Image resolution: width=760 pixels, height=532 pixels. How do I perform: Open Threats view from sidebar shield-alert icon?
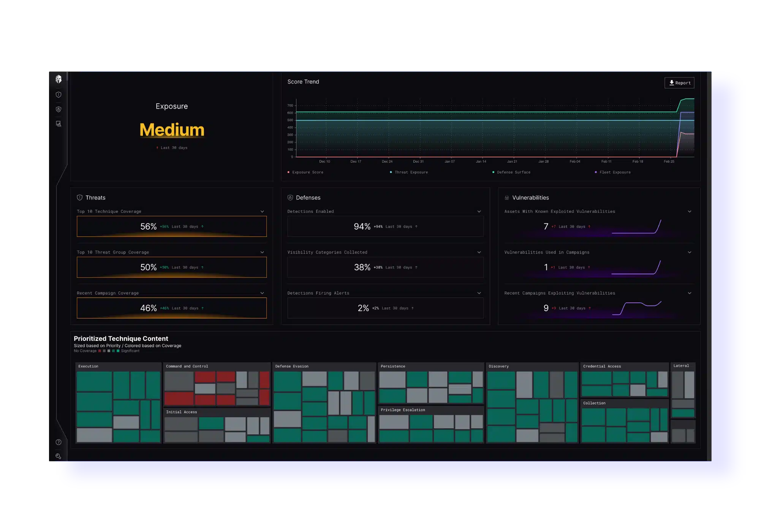point(59,95)
